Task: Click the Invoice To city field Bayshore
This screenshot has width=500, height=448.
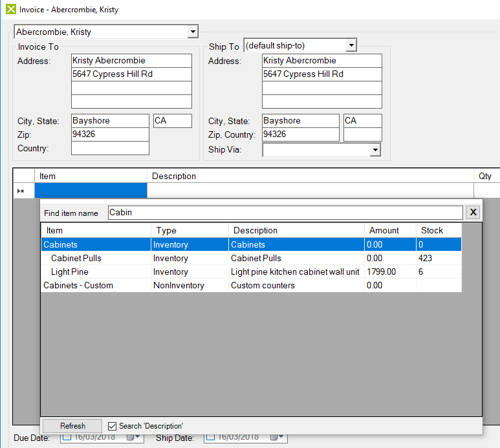Action: point(110,121)
